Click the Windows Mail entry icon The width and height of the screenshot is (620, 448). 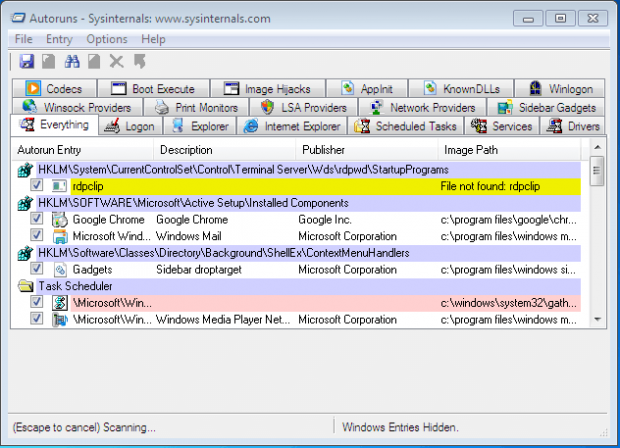tap(59, 236)
